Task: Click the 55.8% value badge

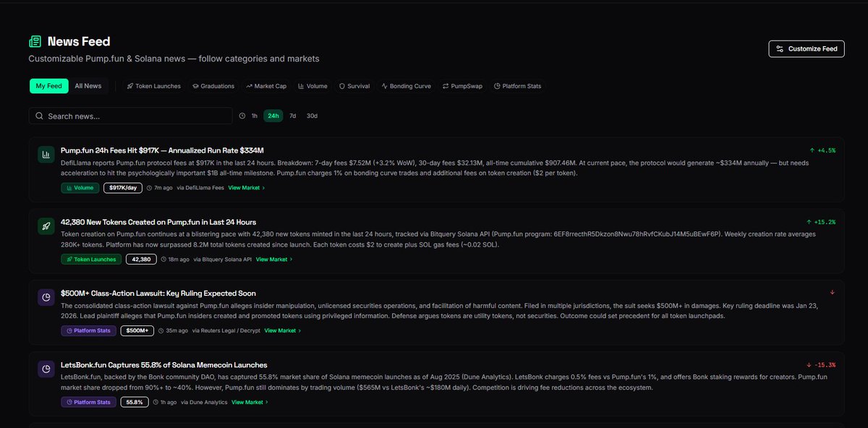Action: (x=135, y=402)
